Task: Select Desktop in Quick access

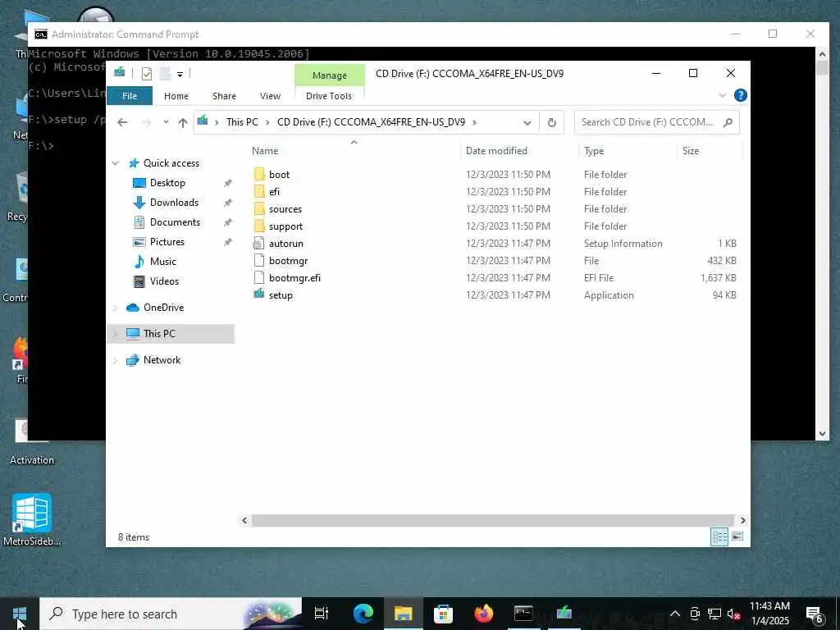Action: tap(167, 183)
